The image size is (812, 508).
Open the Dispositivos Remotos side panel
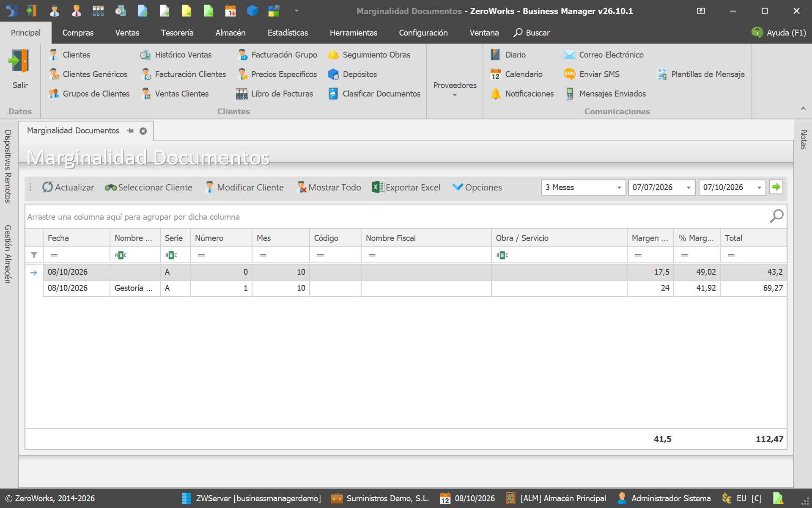tap(8, 166)
